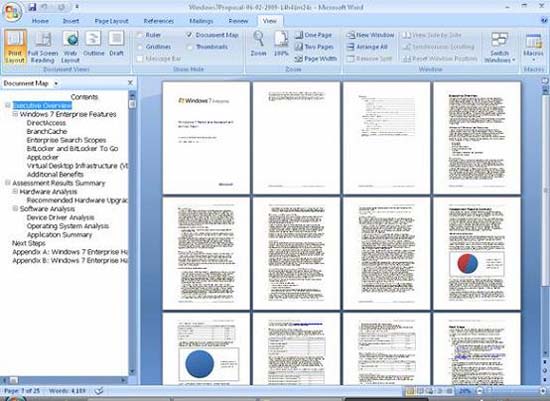
Task: Switch to Full Screen Reading view
Action: 43,47
